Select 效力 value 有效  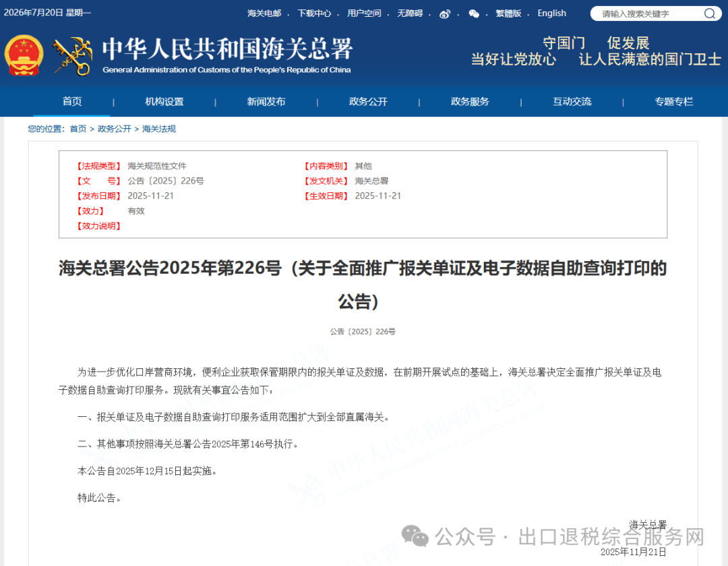(x=136, y=211)
